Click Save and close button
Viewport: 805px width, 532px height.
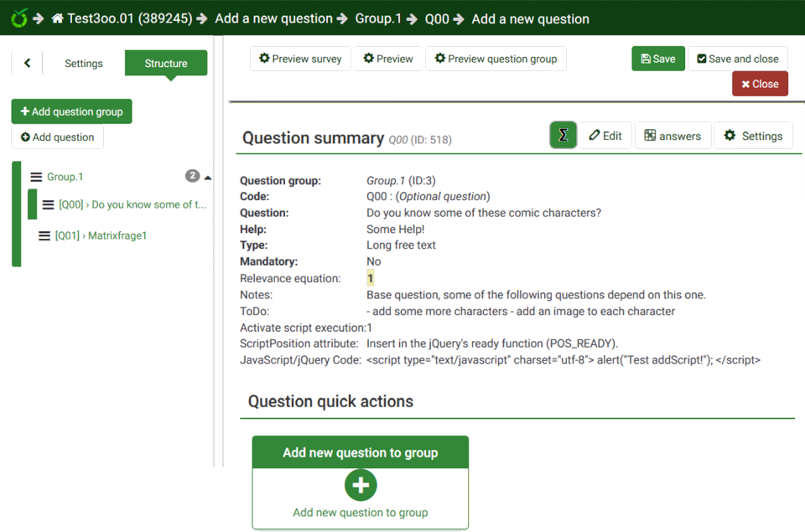[x=738, y=59]
